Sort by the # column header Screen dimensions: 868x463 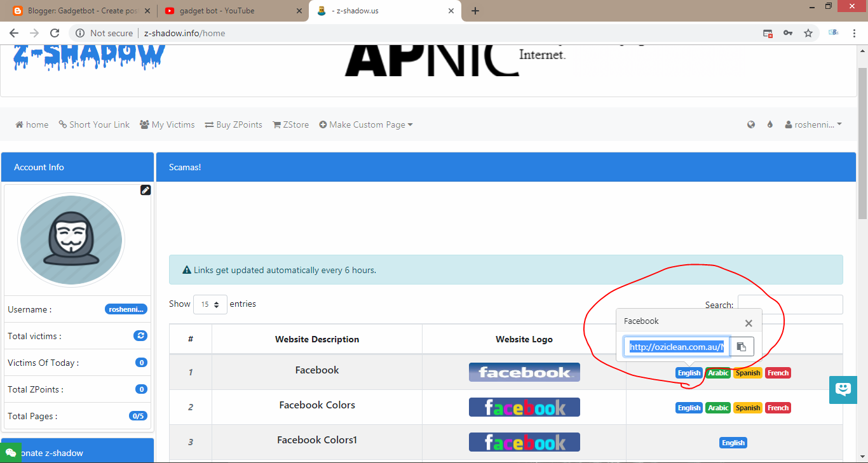191,339
